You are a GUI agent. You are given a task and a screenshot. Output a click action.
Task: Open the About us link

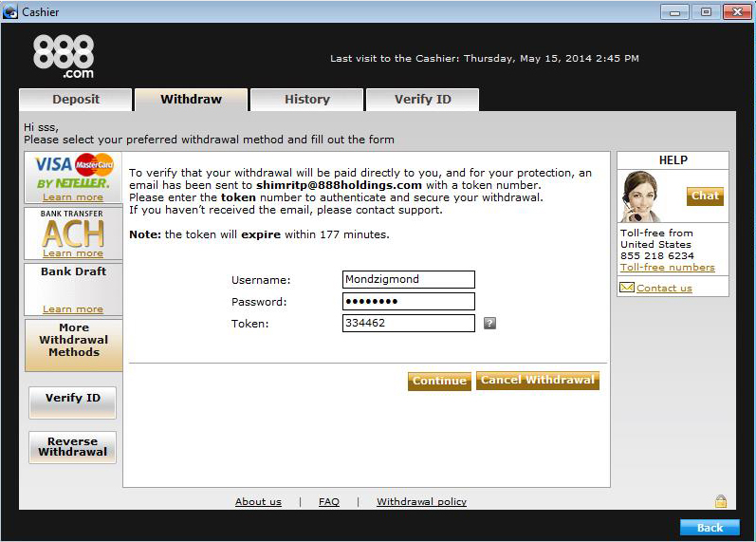pyautogui.click(x=258, y=502)
